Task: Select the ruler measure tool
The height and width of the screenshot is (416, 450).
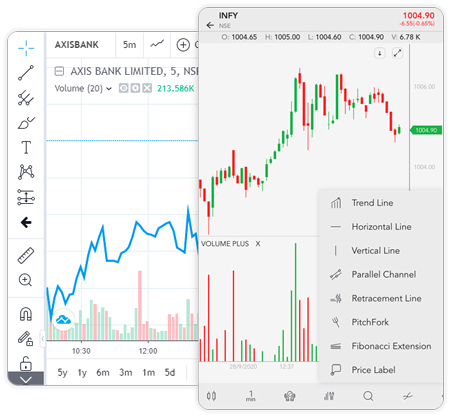Action: point(26,256)
